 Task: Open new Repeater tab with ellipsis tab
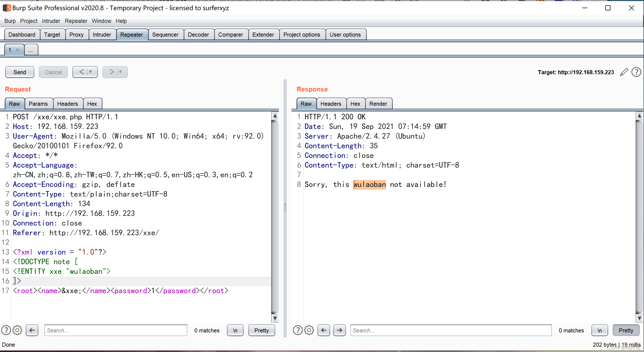(x=30, y=50)
